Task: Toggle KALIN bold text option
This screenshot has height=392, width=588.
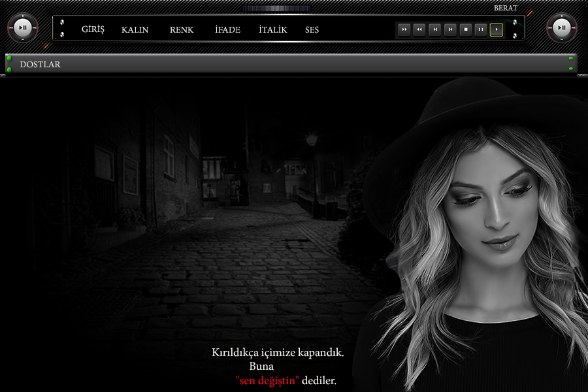Action: pyautogui.click(x=135, y=29)
